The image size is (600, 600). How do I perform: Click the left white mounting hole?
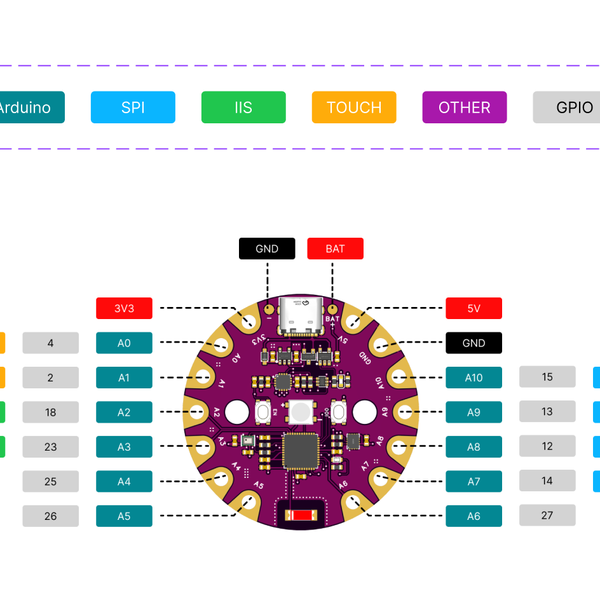point(237,412)
